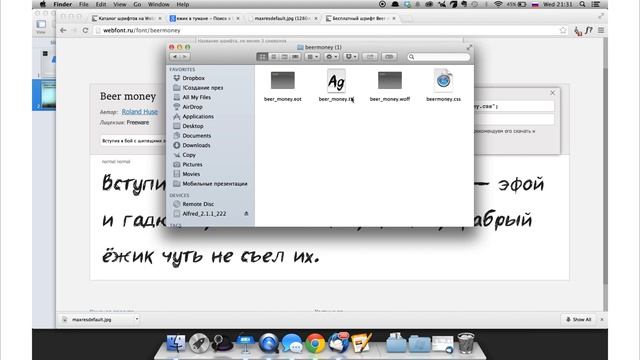
Task: Select the Ag font file icon
Action: [x=336, y=81]
